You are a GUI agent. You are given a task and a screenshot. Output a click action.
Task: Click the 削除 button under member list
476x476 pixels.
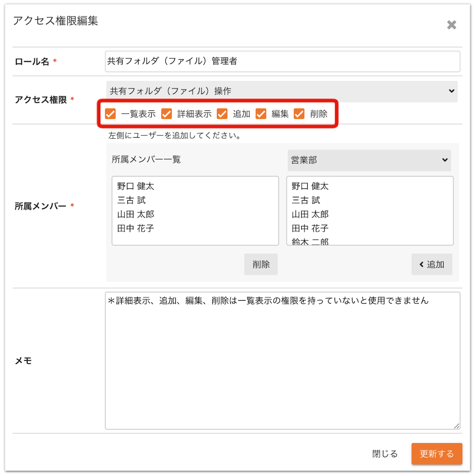click(261, 265)
